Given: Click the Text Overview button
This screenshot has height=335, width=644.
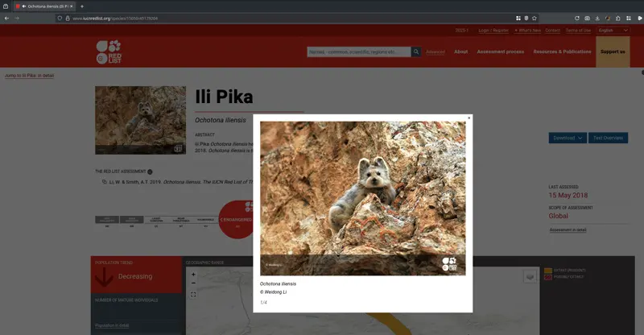Looking at the screenshot, I should [x=608, y=138].
